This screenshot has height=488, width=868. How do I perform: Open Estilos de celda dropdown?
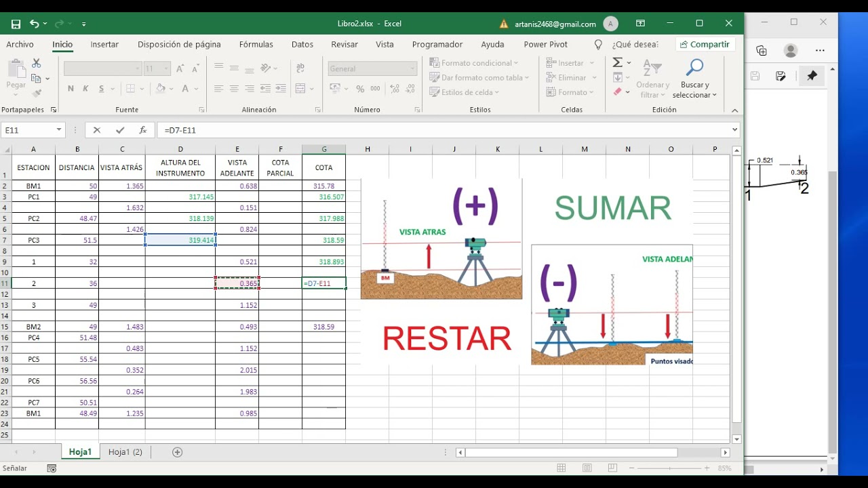pyautogui.click(x=465, y=92)
